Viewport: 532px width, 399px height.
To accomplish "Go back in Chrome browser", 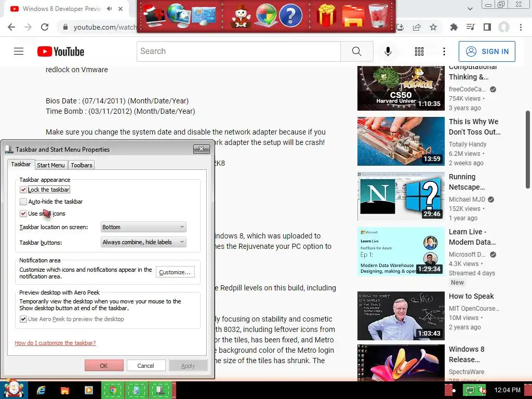I will 11,27.
